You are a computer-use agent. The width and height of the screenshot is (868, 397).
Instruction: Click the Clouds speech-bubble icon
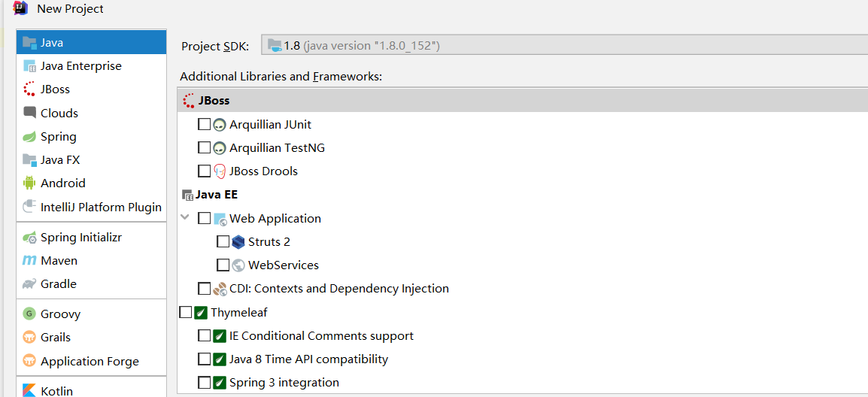(x=29, y=112)
